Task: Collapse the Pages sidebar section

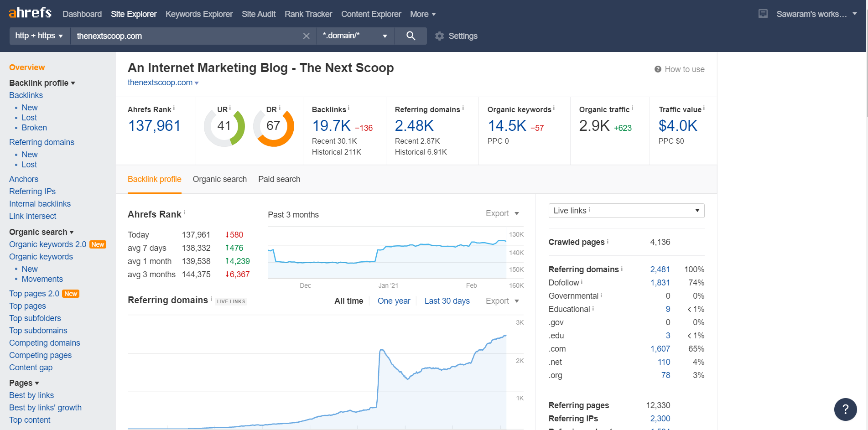Action: pyautogui.click(x=24, y=383)
